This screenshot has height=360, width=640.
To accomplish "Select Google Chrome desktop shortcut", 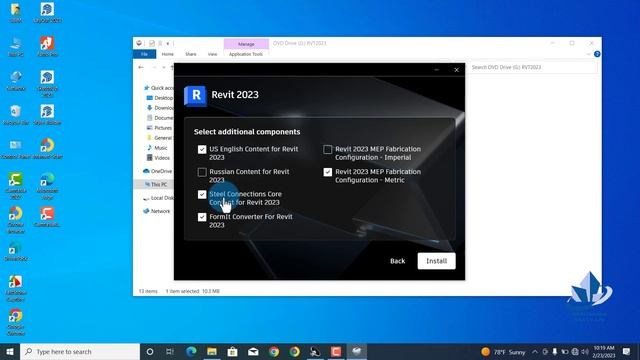I will (x=16, y=322).
